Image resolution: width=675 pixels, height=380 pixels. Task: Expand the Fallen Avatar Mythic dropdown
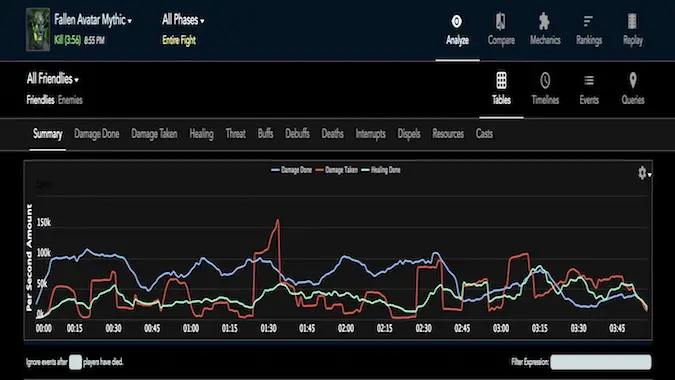[x=93, y=20]
